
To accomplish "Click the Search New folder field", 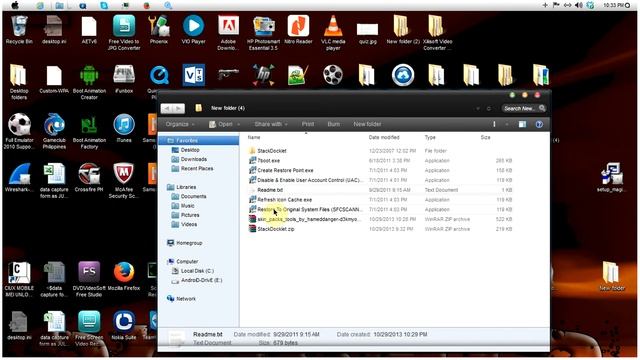I will pyautogui.click(x=524, y=108).
